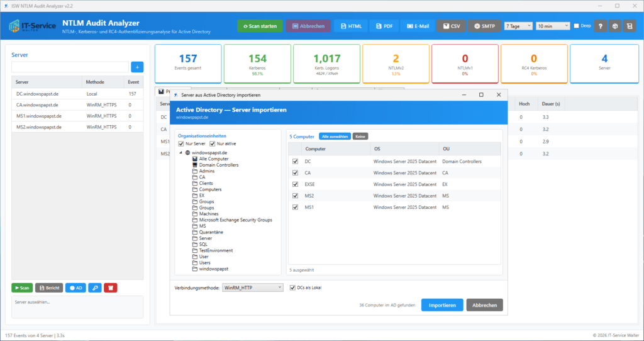The width and height of the screenshot is (644, 341).
Task: Click the server name input field
Action: click(x=70, y=67)
